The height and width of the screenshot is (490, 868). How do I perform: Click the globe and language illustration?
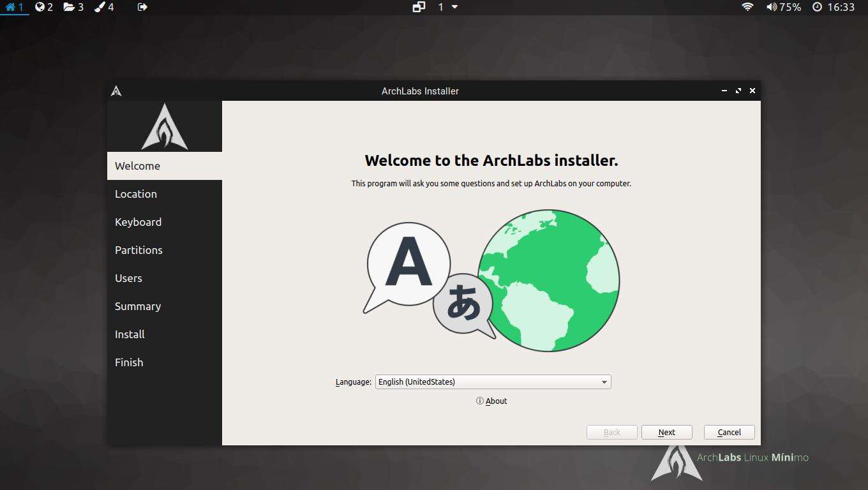pos(491,280)
